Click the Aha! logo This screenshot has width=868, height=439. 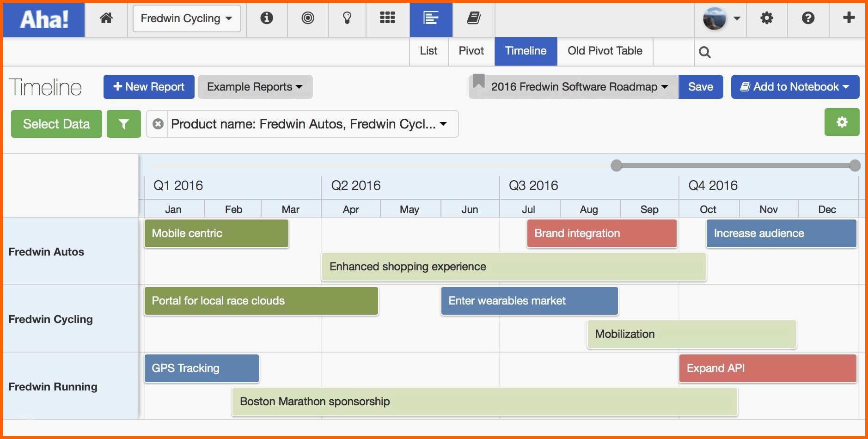44,19
